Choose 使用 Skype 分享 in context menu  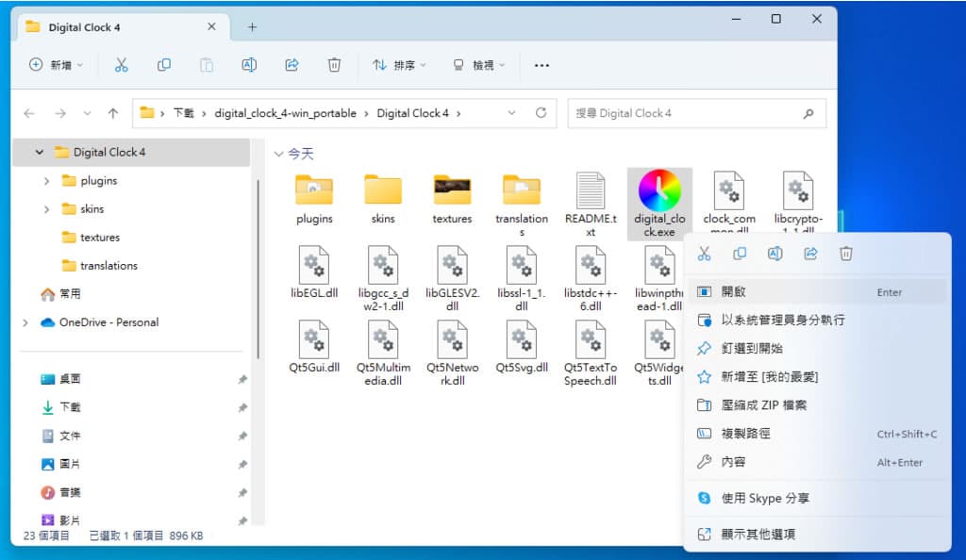pos(818,498)
